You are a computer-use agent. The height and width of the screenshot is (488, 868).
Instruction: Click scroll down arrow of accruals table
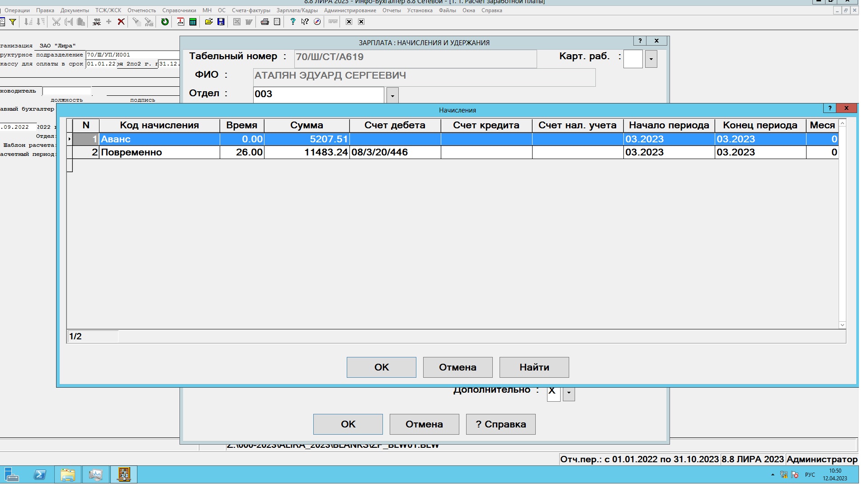coord(842,325)
